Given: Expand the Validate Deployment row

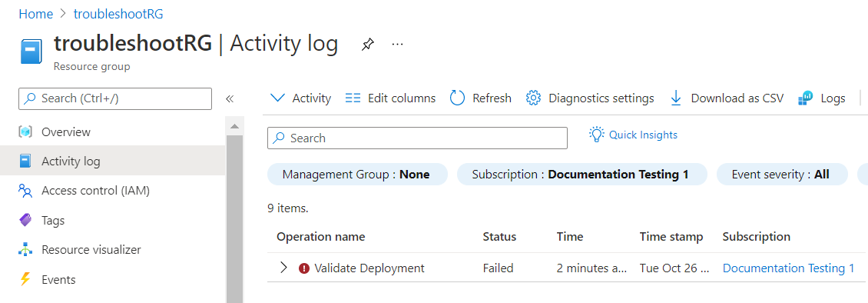Looking at the screenshot, I should click(x=284, y=268).
